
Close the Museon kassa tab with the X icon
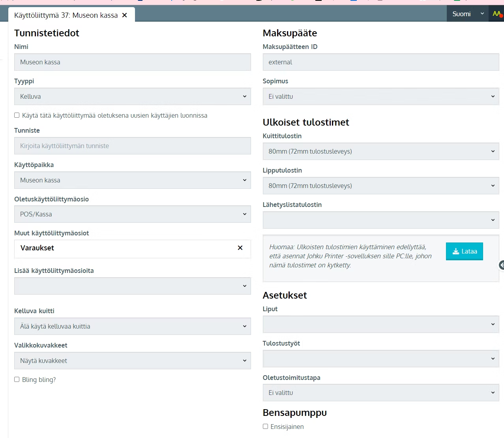click(125, 15)
